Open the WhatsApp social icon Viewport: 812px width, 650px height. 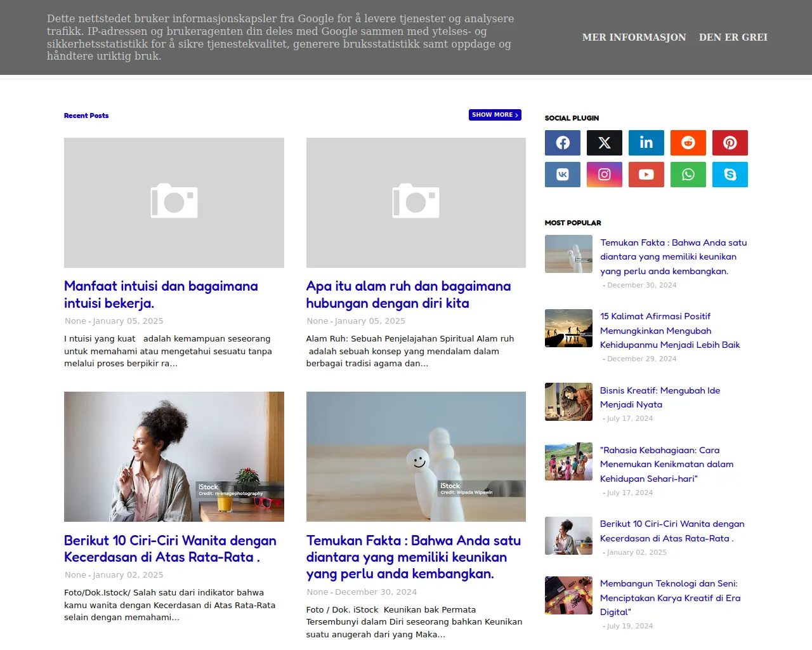point(688,175)
